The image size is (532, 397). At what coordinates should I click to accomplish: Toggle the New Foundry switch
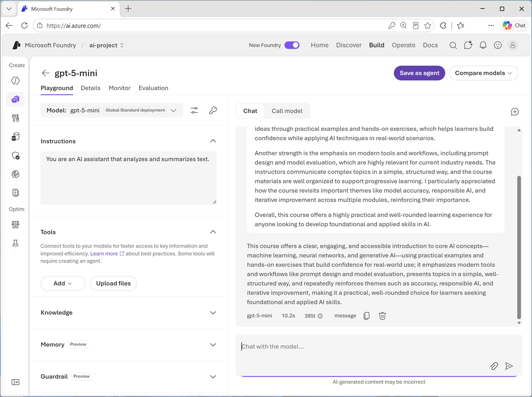[x=292, y=45]
